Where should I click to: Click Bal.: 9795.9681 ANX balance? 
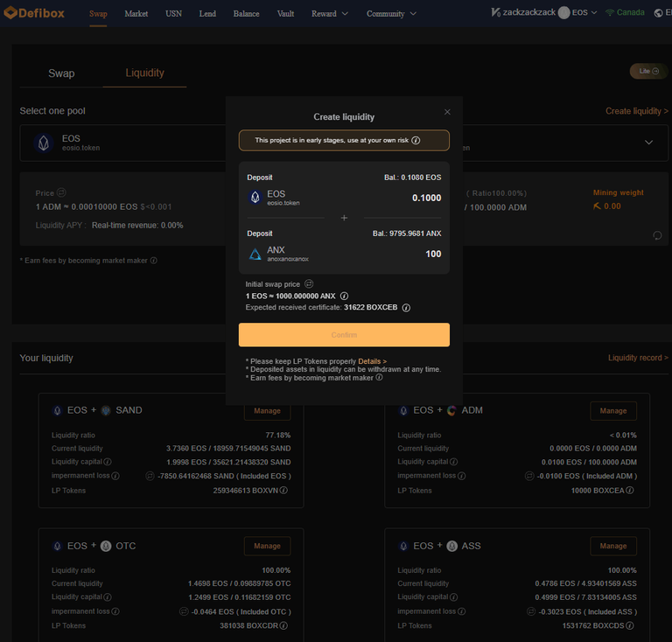tap(407, 234)
